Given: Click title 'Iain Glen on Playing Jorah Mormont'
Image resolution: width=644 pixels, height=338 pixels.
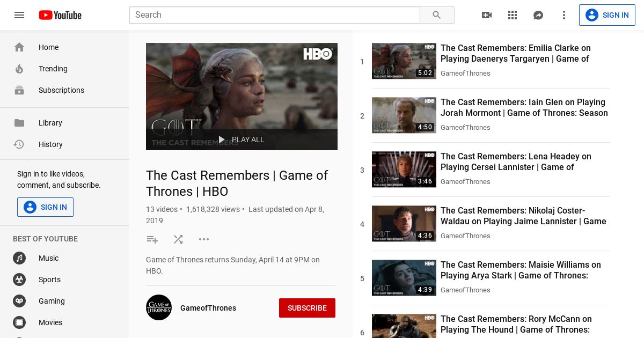Looking at the screenshot, I should tap(524, 108).
